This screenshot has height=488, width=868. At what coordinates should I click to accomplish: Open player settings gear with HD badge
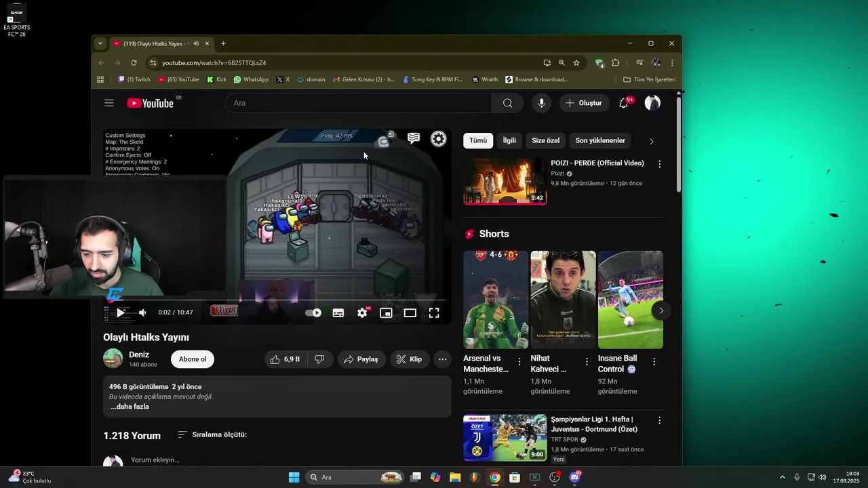[363, 312]
